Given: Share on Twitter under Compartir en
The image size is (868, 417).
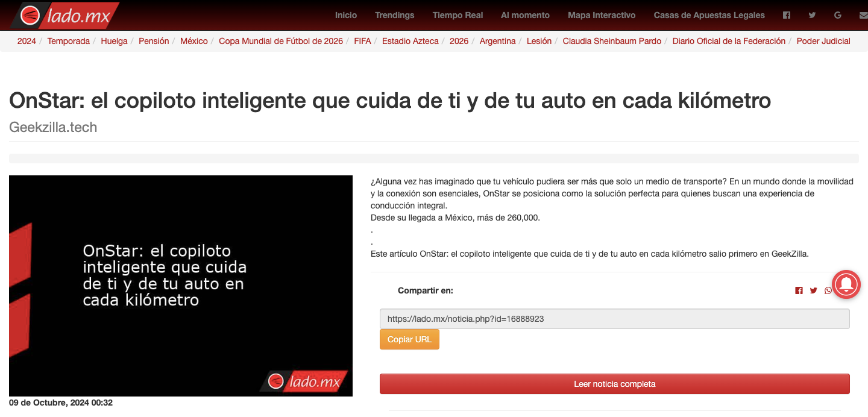Looking at the screenshot, I should [813, 290].
